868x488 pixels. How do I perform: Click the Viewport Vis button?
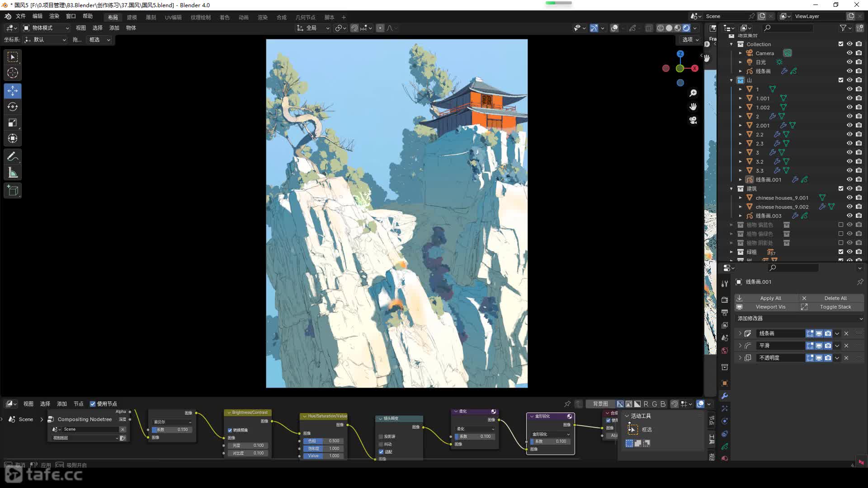coord(766,307)
